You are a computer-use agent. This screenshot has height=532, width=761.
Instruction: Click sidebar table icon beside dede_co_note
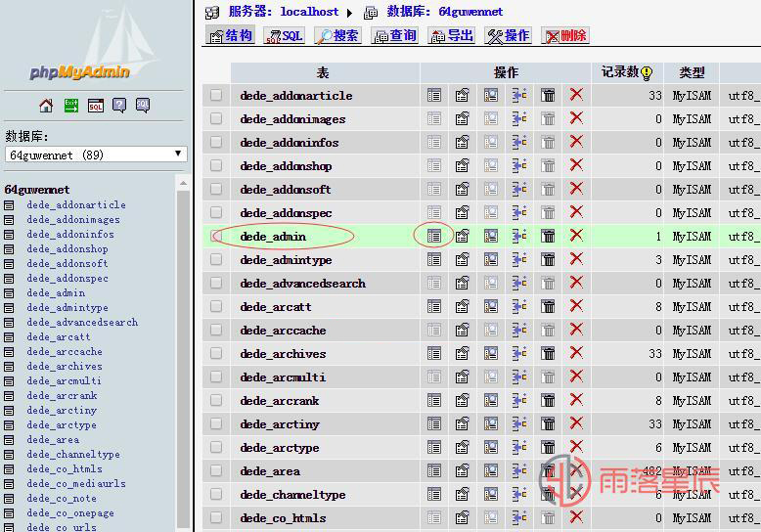pyautogui.click(x=9, y=499)
